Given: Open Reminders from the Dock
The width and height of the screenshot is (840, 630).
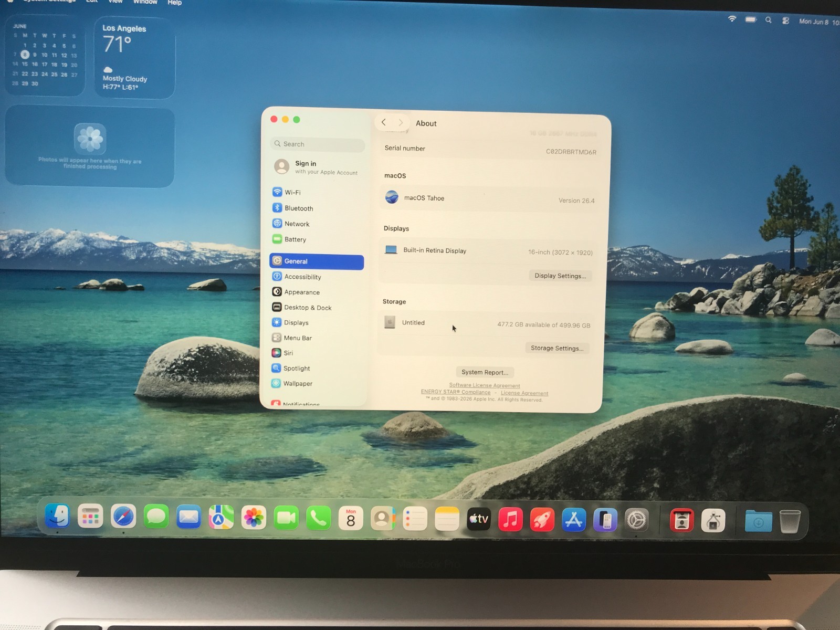Looking at the screenshot, I should 415,519.
